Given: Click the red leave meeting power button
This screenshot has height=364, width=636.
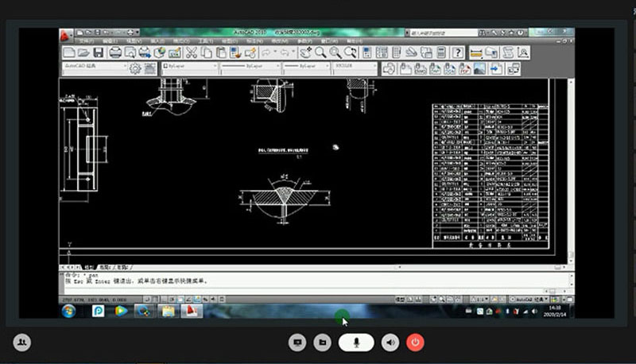Looking at the screenshot, I should (415, 342).
